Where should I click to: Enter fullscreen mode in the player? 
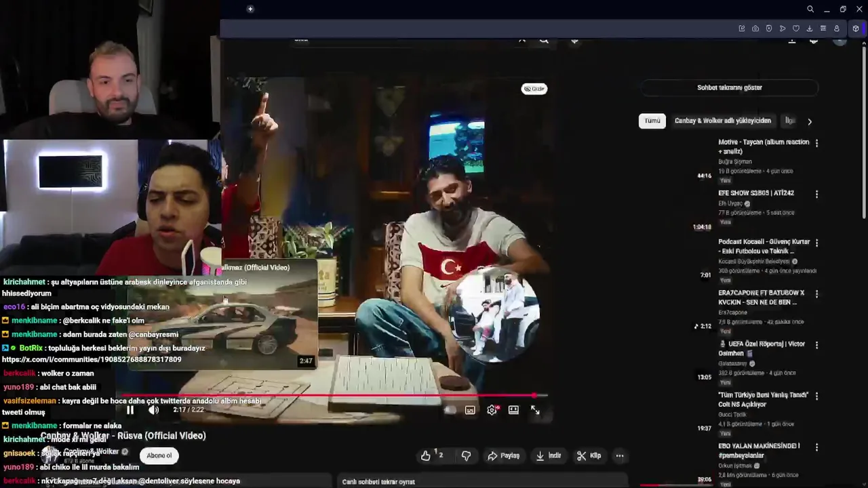pos(535,410)
